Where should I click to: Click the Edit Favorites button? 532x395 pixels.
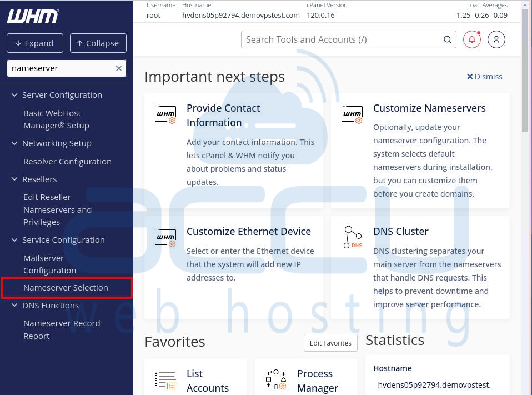(x=330, y=343)
